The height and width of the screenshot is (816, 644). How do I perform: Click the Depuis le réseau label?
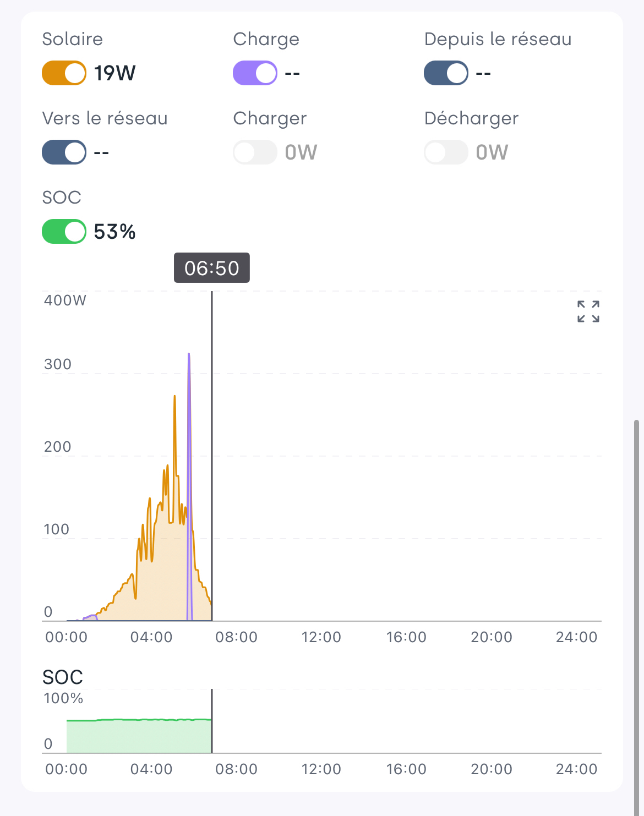tap(498, 39)
